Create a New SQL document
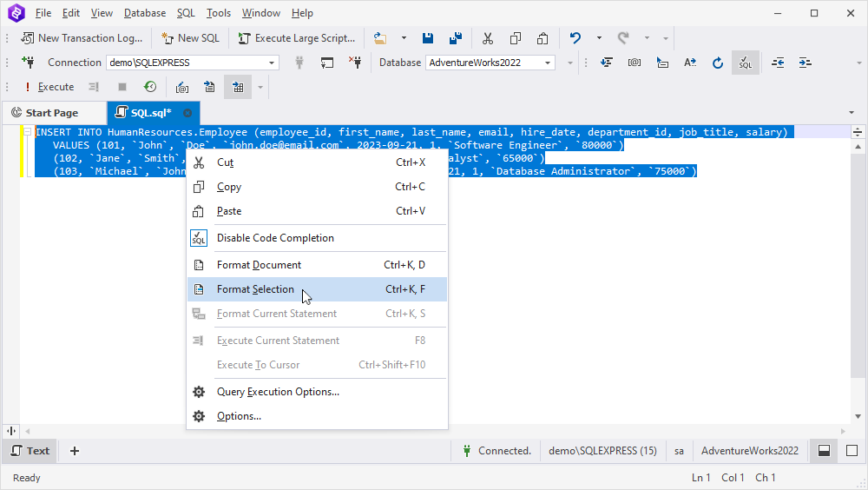The width and height of the screenshot is (868, 490). (x=190, y=38)
